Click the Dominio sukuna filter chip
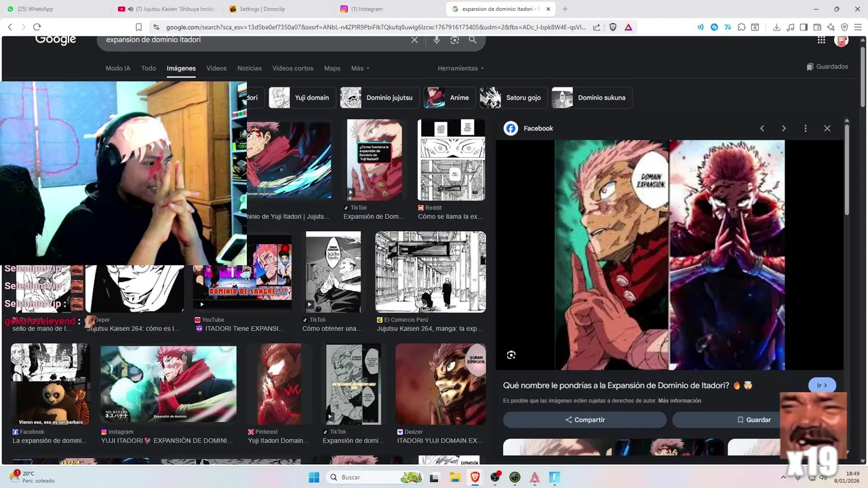This screenshot has height=488, width=868. (592, 98)
